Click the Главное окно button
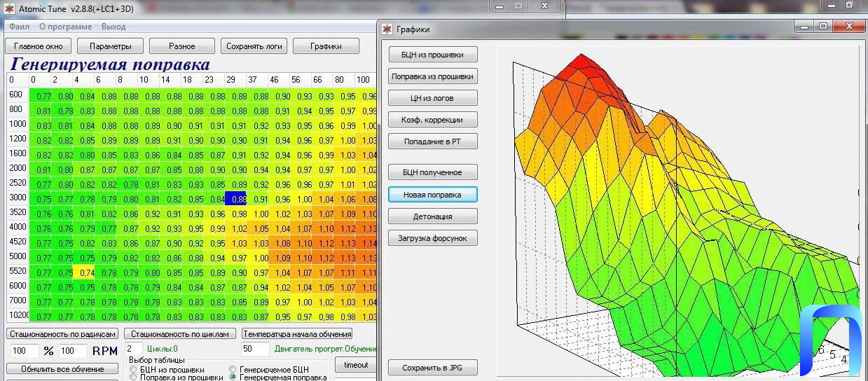 [38, 46]
